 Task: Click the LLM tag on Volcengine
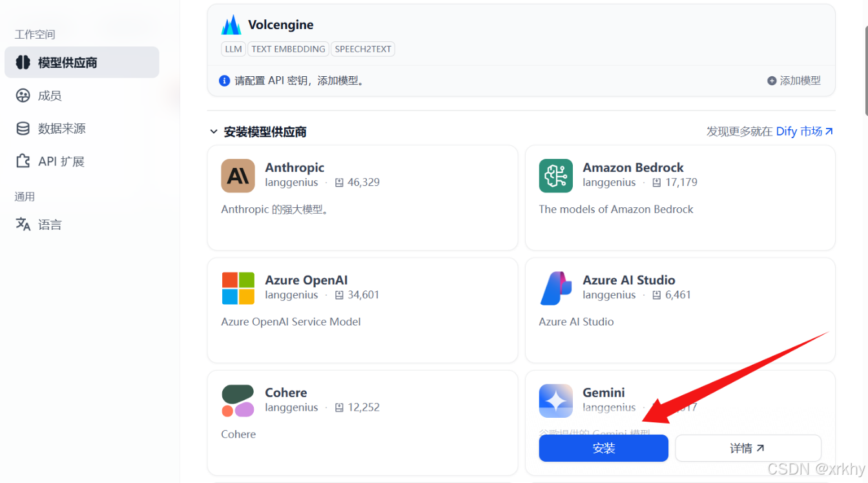(233, 49)
